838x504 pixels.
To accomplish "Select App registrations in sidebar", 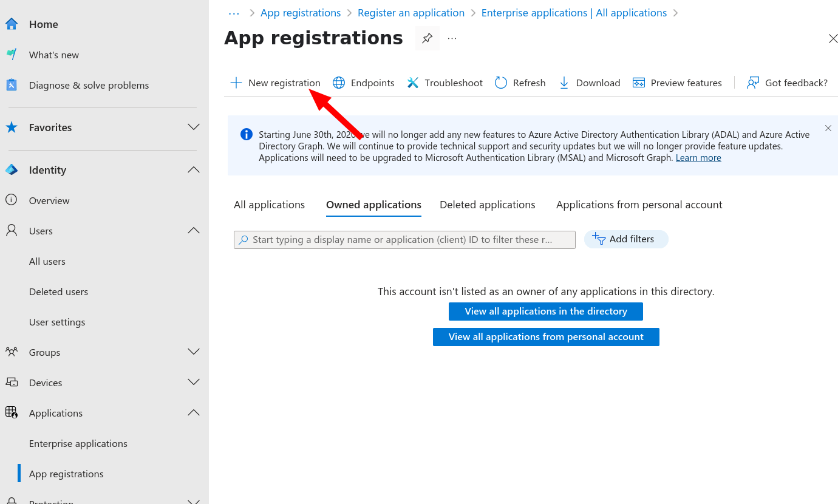I will (x=66, y=474).
